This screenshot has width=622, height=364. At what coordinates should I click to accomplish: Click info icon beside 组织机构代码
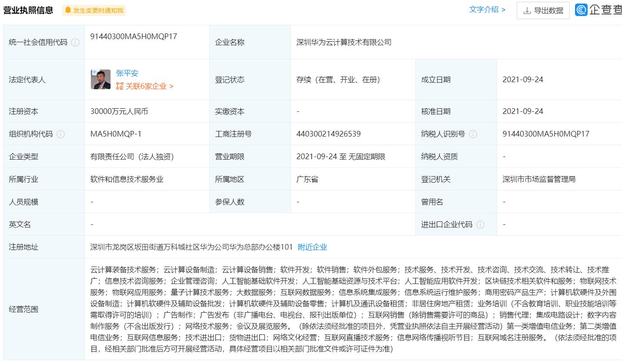coord(60,134)
